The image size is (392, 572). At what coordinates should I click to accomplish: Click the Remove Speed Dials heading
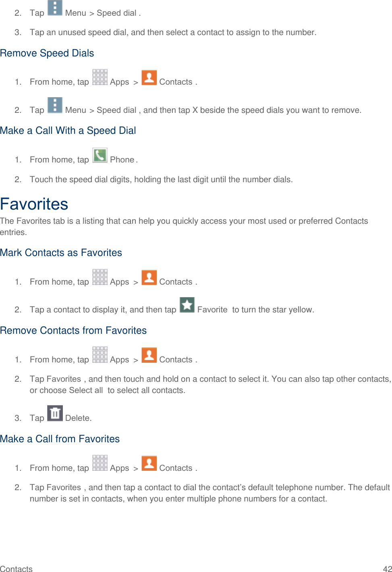click(47, 53)
